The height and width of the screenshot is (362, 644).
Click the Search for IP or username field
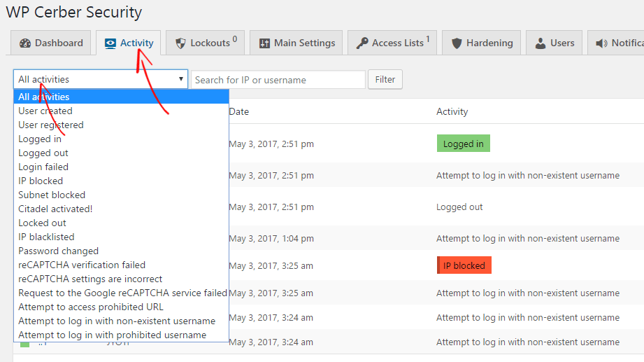pyautogui.click(x=278, y=80)
